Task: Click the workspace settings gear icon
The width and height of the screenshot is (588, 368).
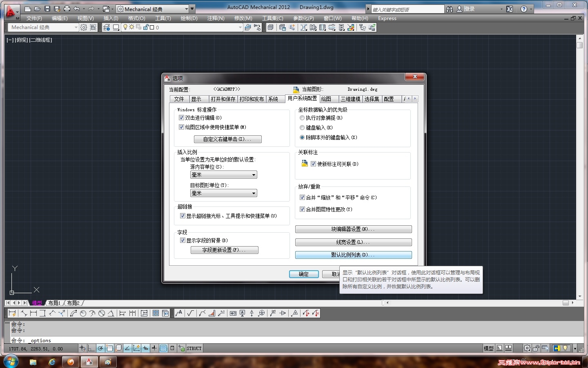Action: click(84, 27)
